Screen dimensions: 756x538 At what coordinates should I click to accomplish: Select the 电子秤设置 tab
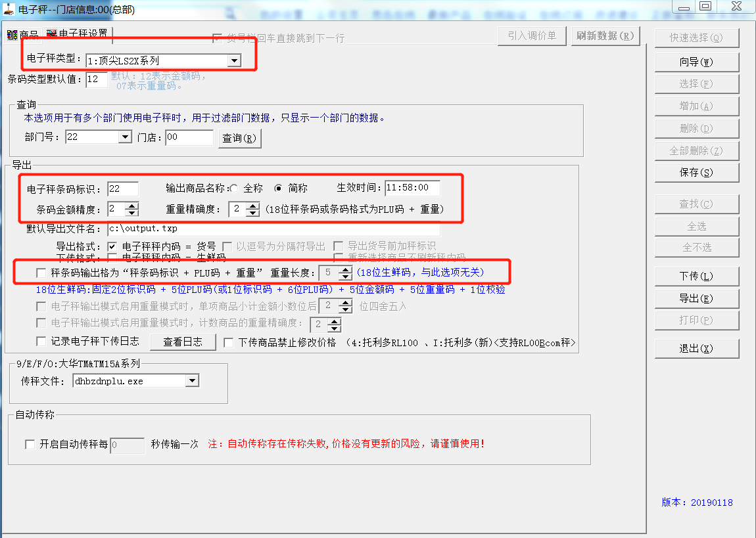click(78, 34)
